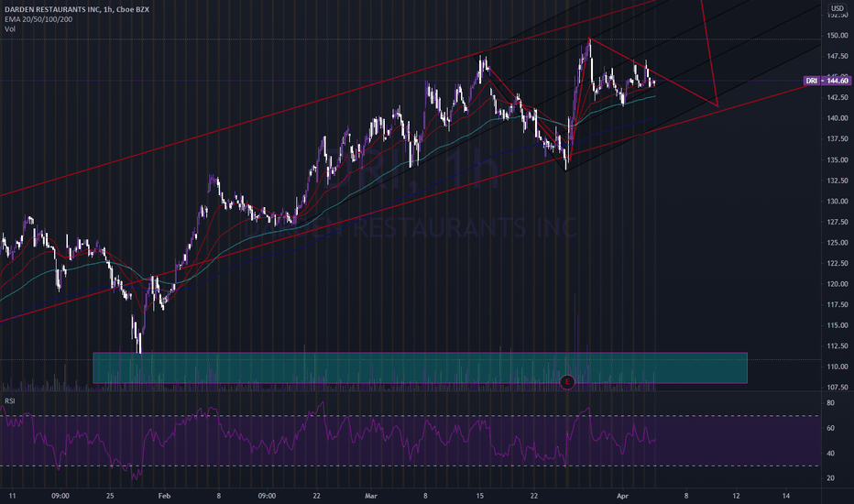Click the 150.00 price axis label
The width and height of the screenshot is (854, 504).
coord(838,36)
